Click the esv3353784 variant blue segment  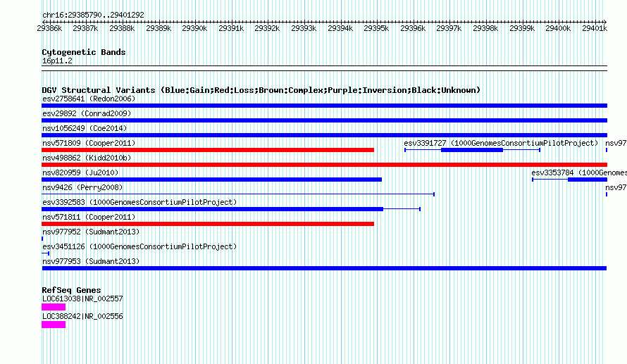coord(588,180)
